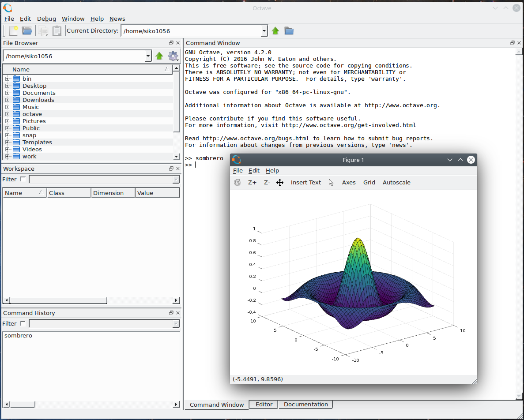Viewport: 524px width, 420px height.
Task: Open the Workspace filter dropdown
Action: coord(176,180)
